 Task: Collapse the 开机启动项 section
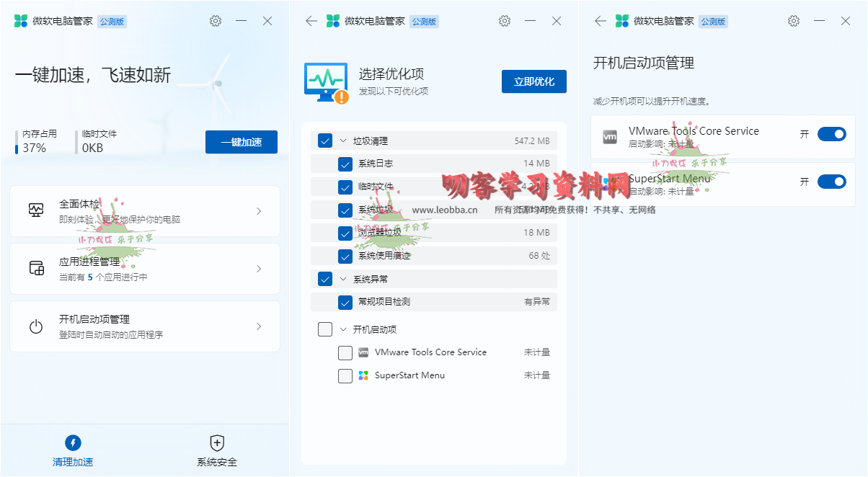coord(342,329)
